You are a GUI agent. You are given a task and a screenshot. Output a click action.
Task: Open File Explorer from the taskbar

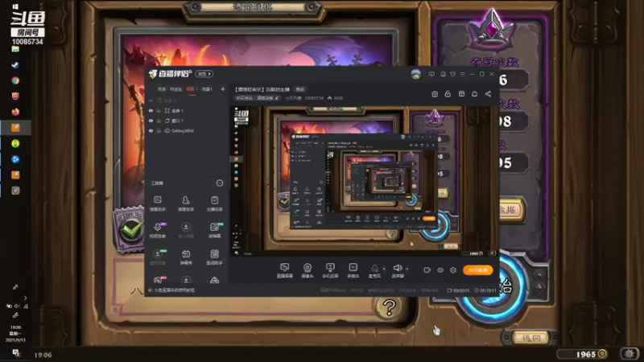point(15,49)
